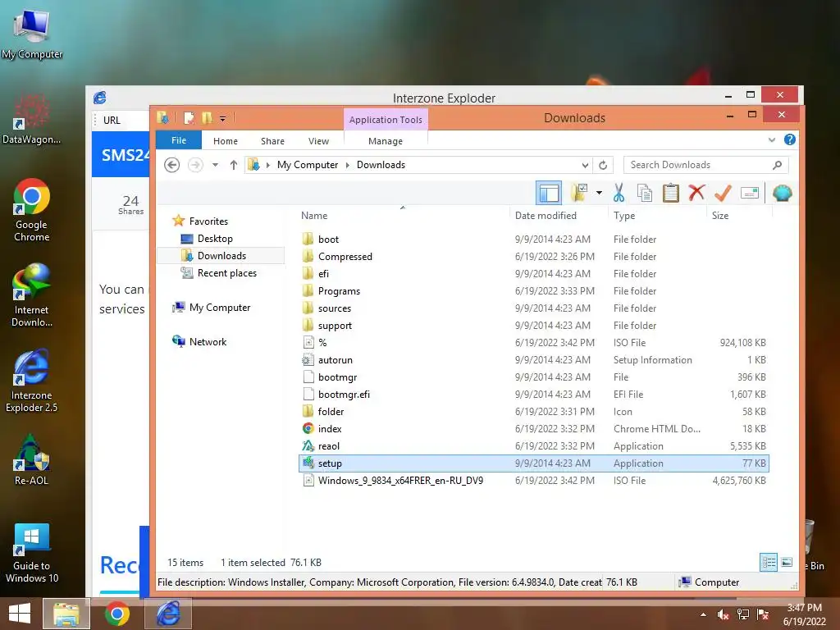
Task: Click the red Delete X icon
Action: point(696,193)
